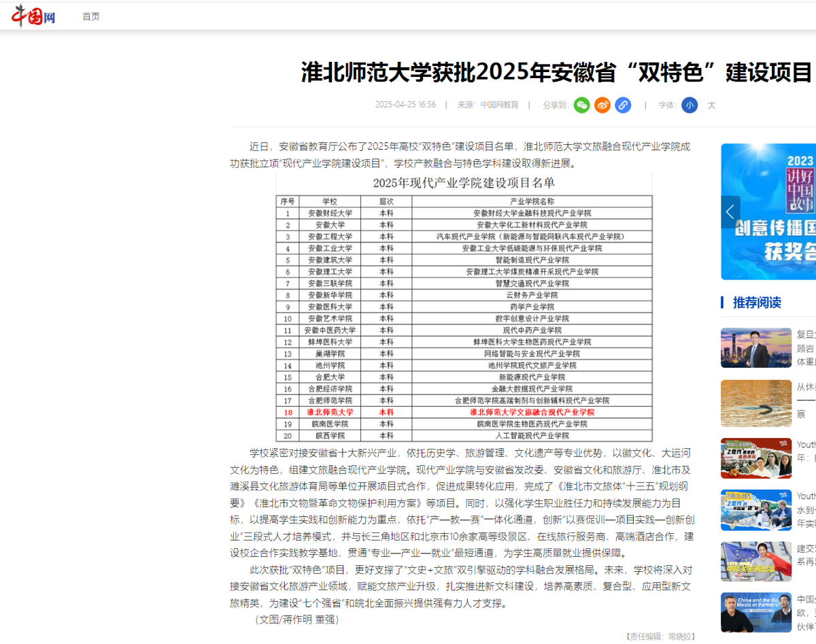This screenshot has height=644, width=816.
Task: Select the 小 font size option
Action: point(689,105)
